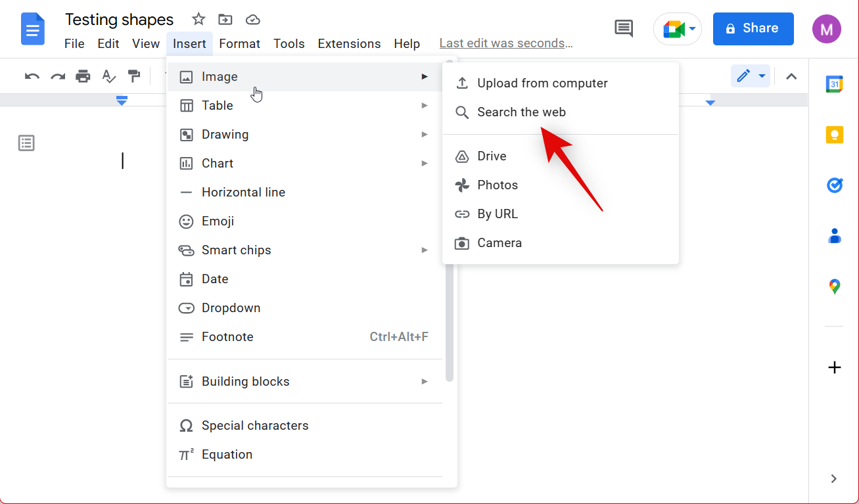Open the View menu
Screen dimensions: 859x504
pos(146,44)
